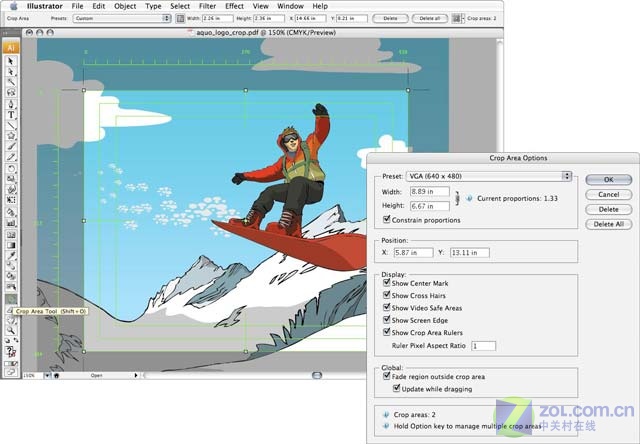Select the Eyedropper tool

pos(11,256)
